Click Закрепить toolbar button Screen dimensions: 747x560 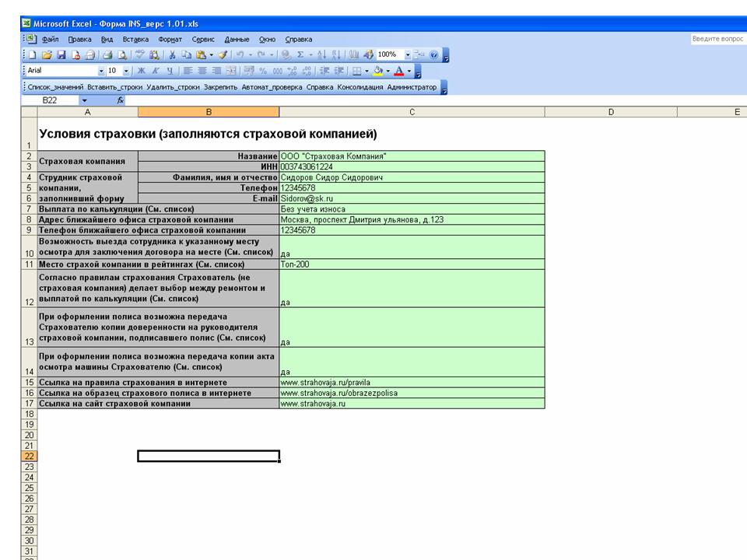pyautogui.click(x=220, y=87)
